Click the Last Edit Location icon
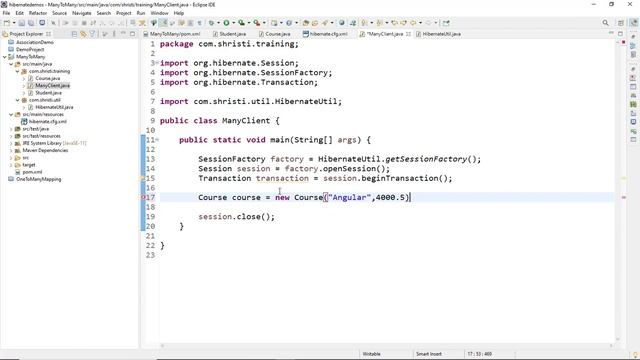This screenshot has height=360, width=640. [x=394, y=23]
